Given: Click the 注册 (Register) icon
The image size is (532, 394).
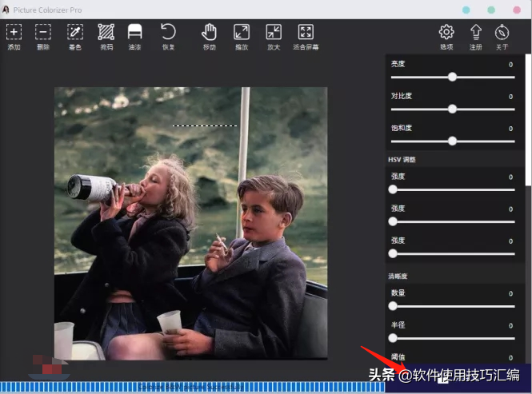Looking at the screenshot, I should point(476,32).
